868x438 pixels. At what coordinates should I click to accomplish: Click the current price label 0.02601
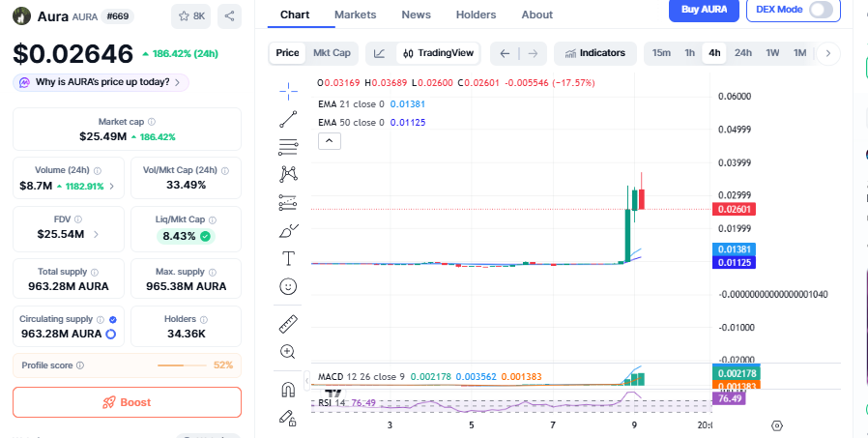tap(734, 209)
